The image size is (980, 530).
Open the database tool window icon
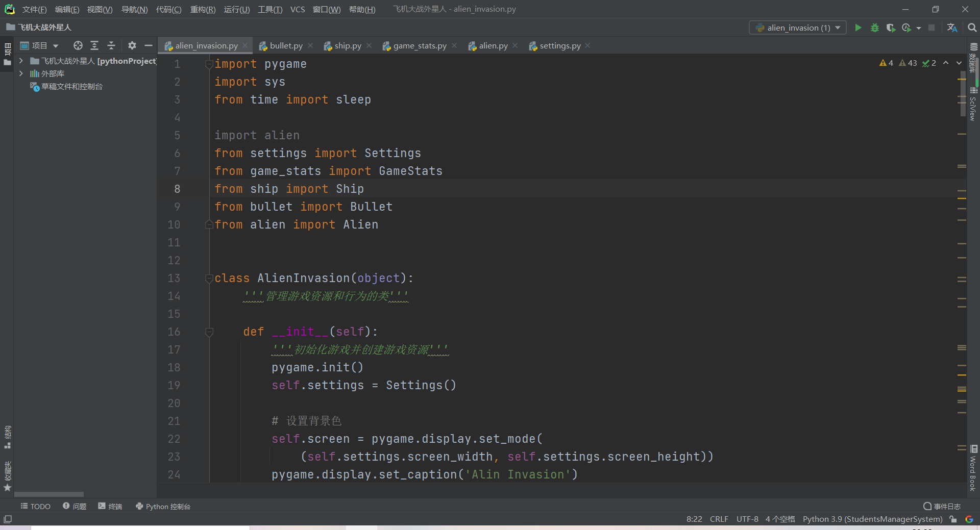click(x=974, y=47)
